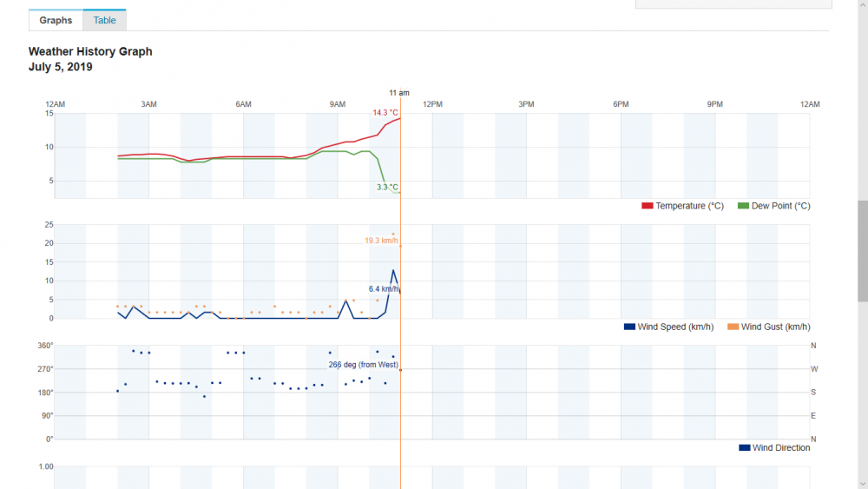Click the July 5, 2019 date text
Image resolution: width=868 pixels, height=489 pixels.
(61, 67)
